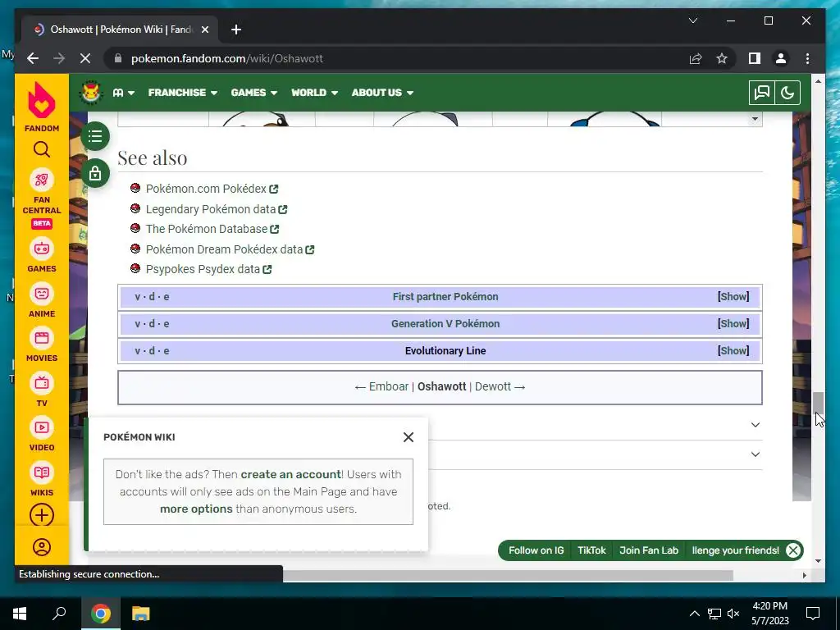Viewport: 840px width, 630px height.
Task: Expand the GAMES menu
Action: pyautogui.click(x=254, y=93)
